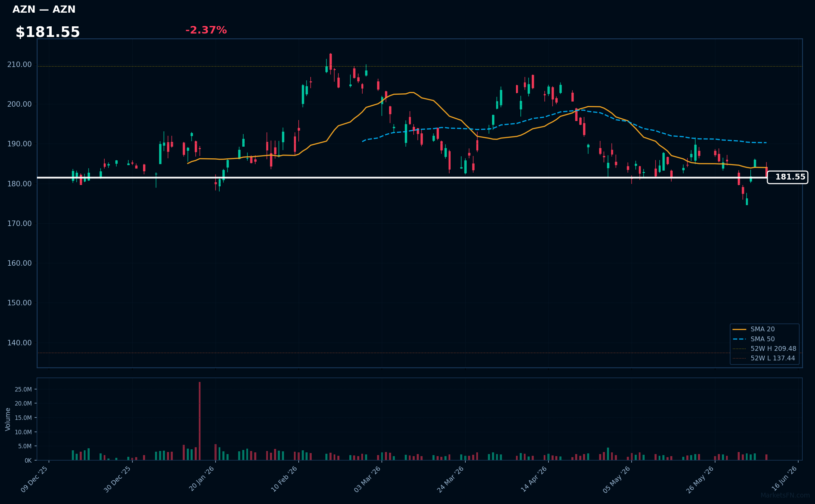
Task: Click the 210.00 price axis label
Action: coord(20,65)
